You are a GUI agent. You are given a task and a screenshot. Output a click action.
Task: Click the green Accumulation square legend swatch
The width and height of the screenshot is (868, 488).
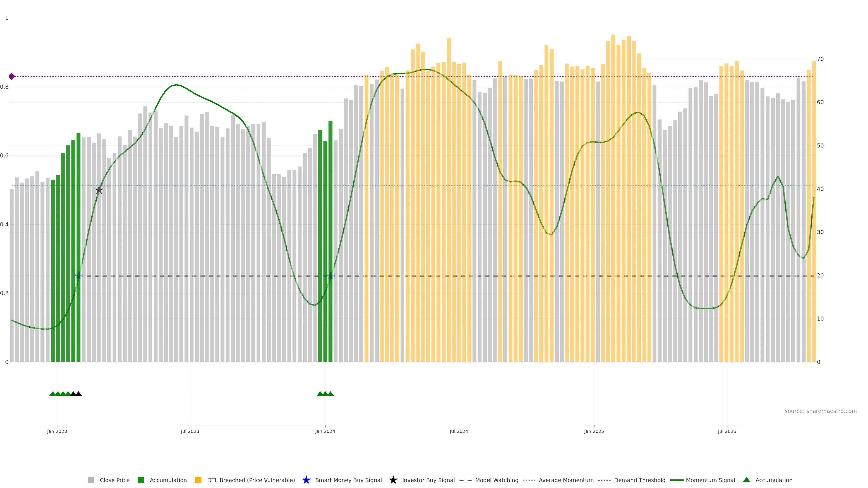tap(141, 480)
